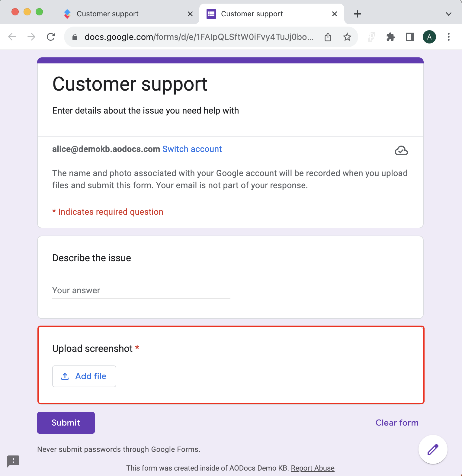Click the share icon in address bar
The height and width of the screenshot is (476, 462).
[328, 37]
